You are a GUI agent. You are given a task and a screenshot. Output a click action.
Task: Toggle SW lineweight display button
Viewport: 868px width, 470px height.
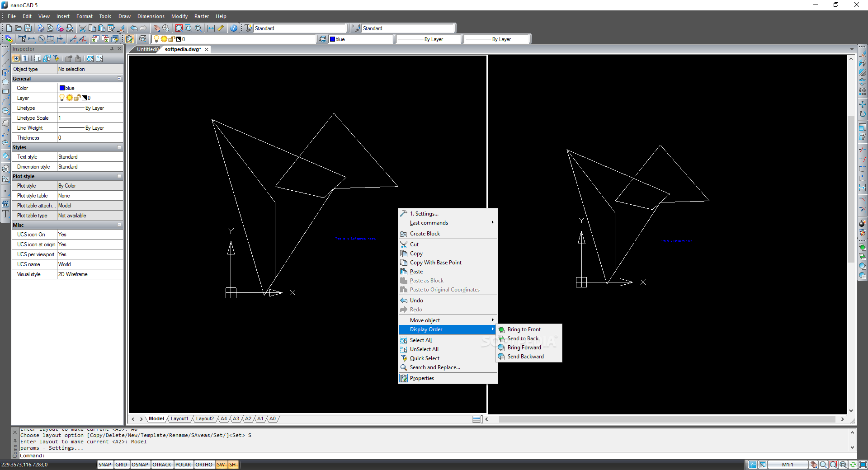pos(221,465)
